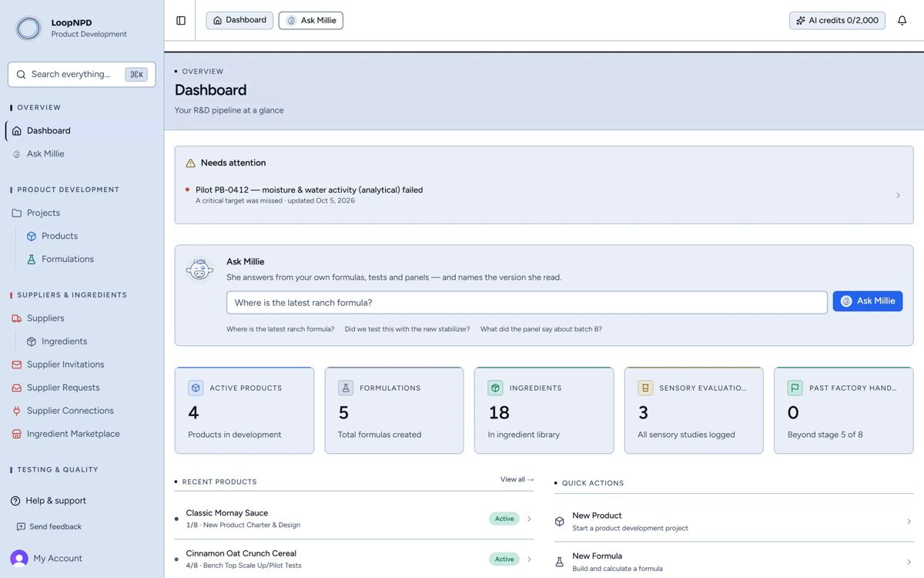Click the Ingredients card box icon

495,388
